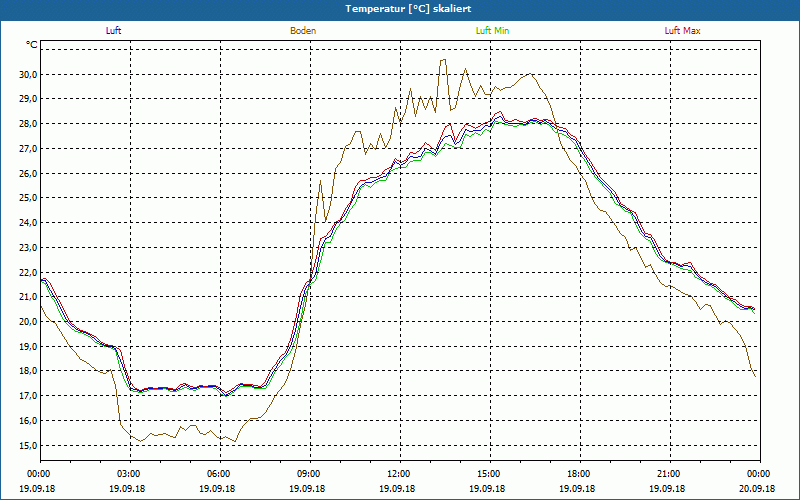The image size is (800, 500).
Task: Click the Boden curve spike after 09:00
Action: click(320, 180)
